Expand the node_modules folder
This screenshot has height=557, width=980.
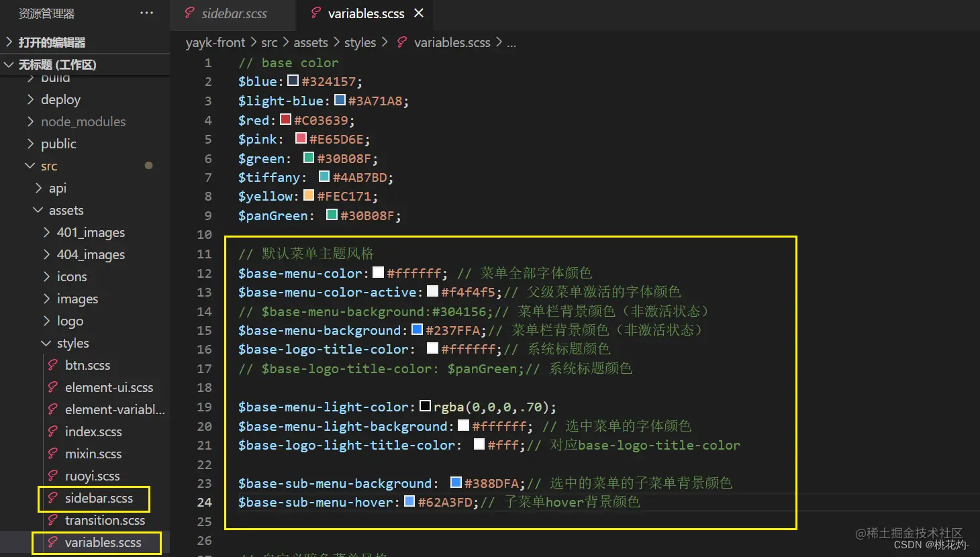(85, 121)
